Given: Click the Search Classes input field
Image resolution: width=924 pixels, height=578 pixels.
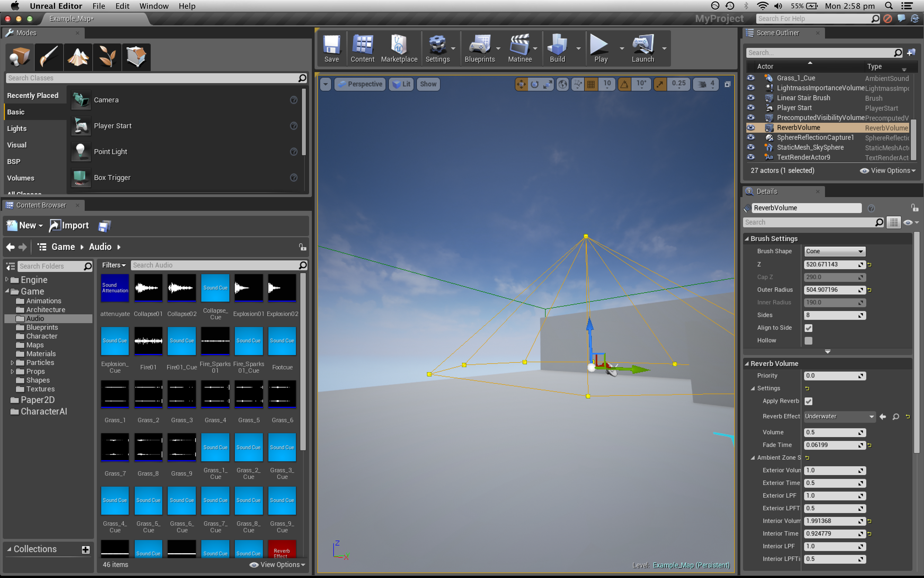Looking at the screenshot, I should (157, 78).
